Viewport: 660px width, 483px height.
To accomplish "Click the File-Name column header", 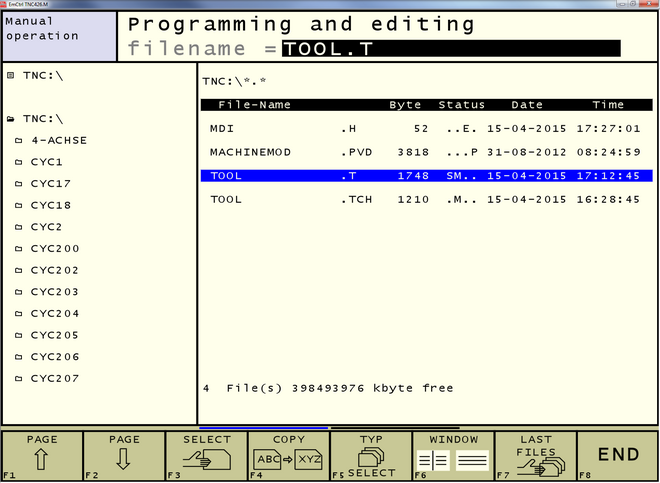I will (x=255, y=105).
